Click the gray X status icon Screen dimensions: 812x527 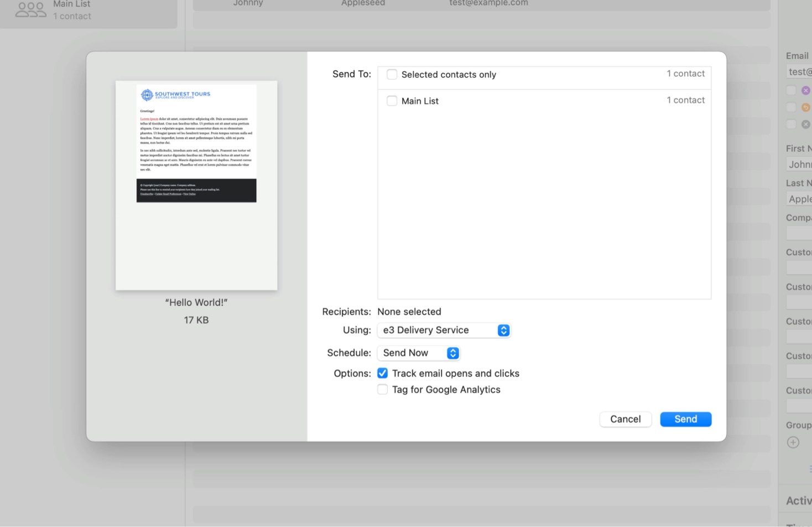point(805,125)
